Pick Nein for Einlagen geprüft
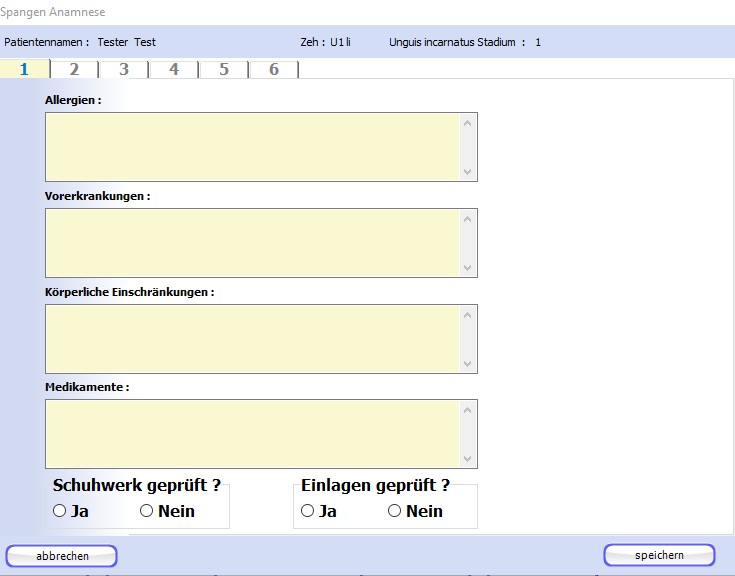735x576 pixels. (394, 511)
